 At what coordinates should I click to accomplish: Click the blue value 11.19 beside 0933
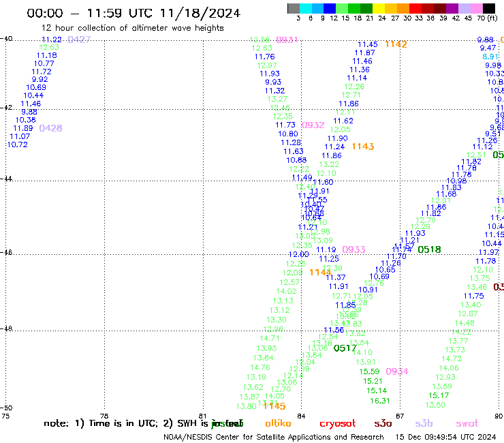[x=326, y=249]
